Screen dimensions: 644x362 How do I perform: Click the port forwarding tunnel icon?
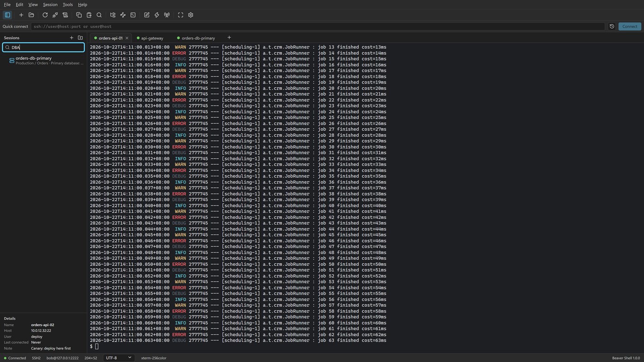coord(123,15)
